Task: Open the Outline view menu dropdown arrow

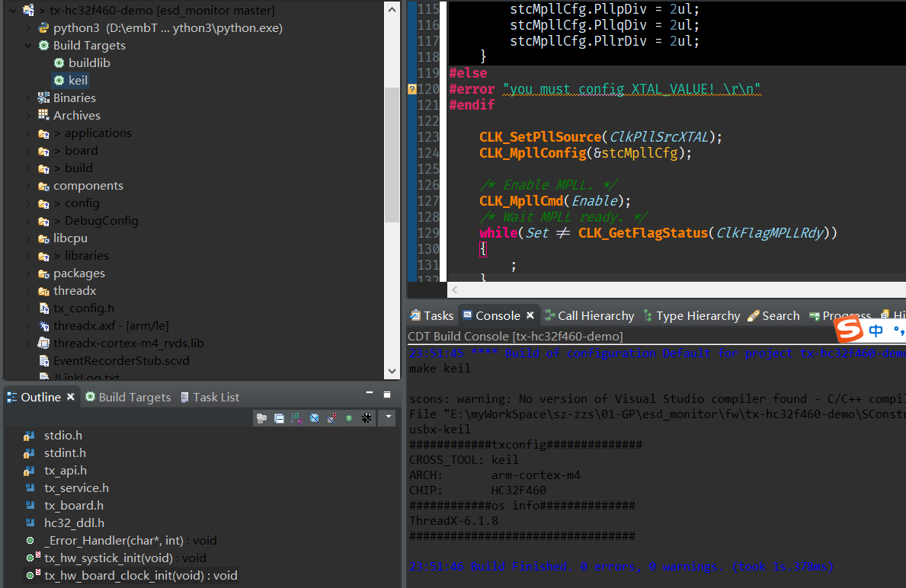Action: (389, 417)
